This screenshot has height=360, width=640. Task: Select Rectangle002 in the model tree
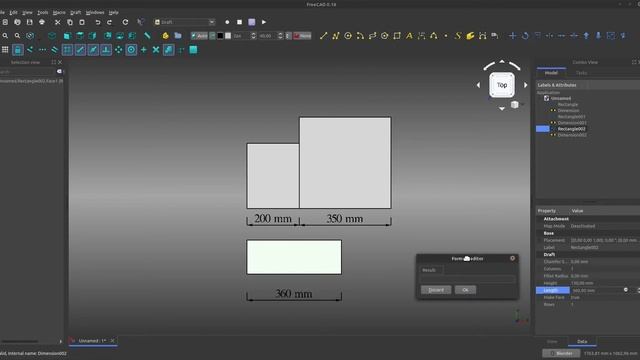tap(571, 129)
